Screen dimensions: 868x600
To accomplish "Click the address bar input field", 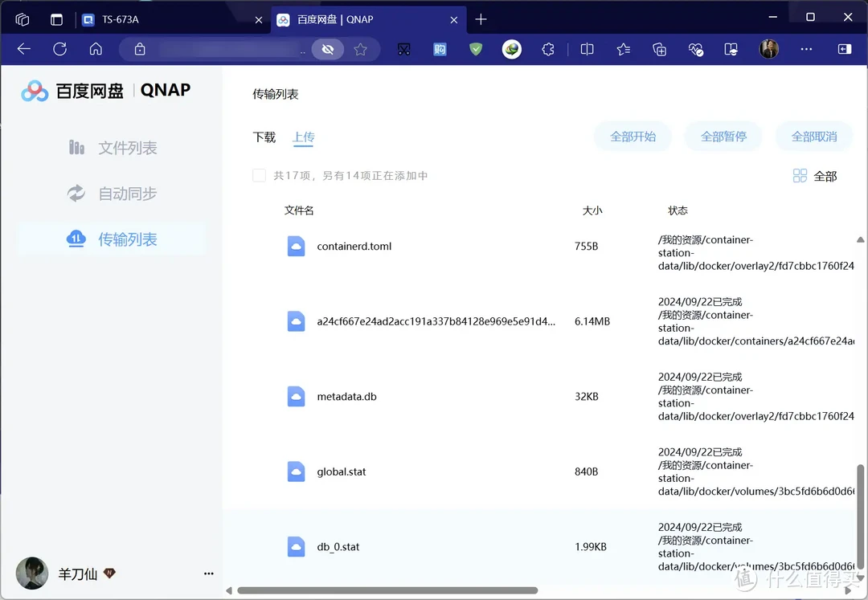I will pos(233,49).
